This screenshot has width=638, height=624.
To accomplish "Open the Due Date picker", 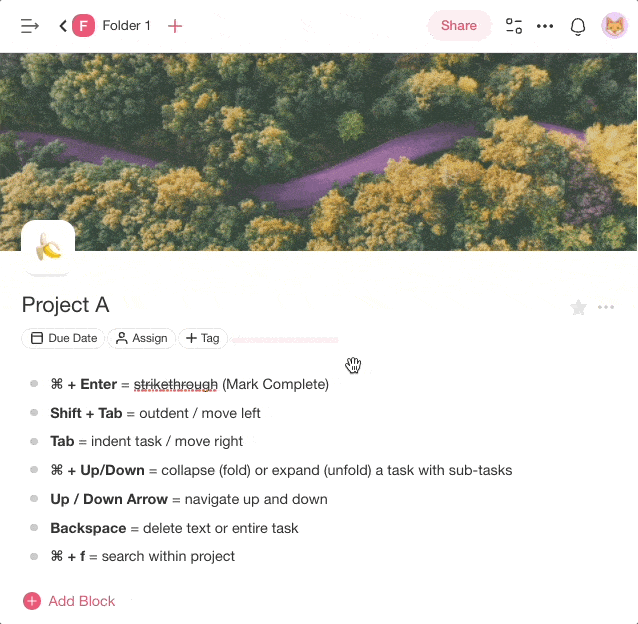I will point(64,338).
